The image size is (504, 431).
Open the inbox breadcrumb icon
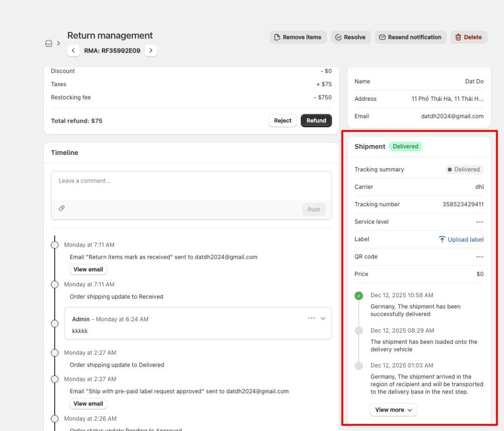pyautogui.click(x=49, y=43)
